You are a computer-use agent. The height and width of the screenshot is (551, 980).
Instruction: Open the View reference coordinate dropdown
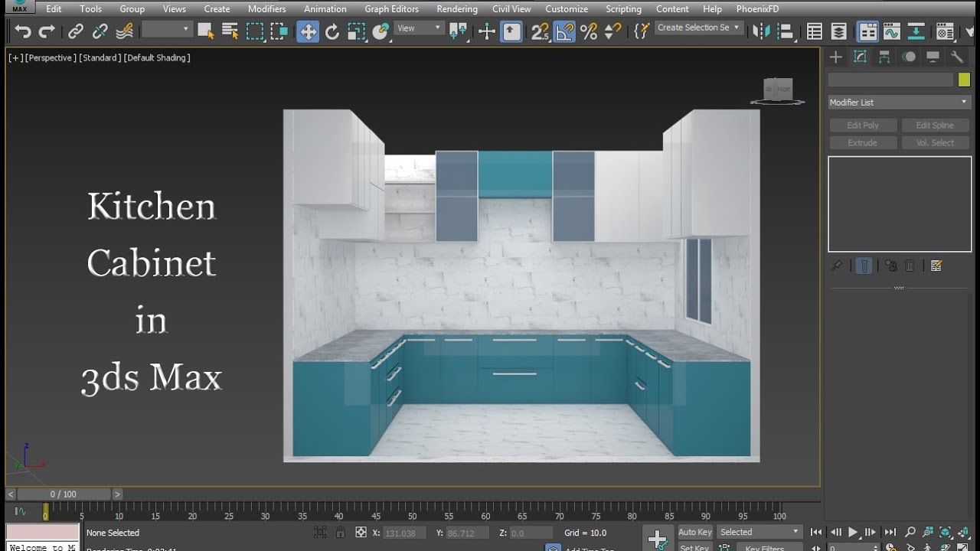(x=420, y=28)
